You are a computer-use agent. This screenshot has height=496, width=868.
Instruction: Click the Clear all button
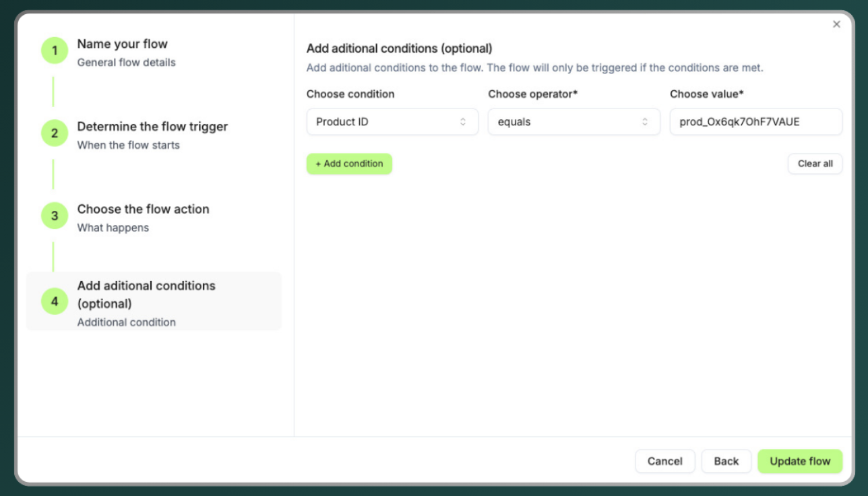(815, 164)
